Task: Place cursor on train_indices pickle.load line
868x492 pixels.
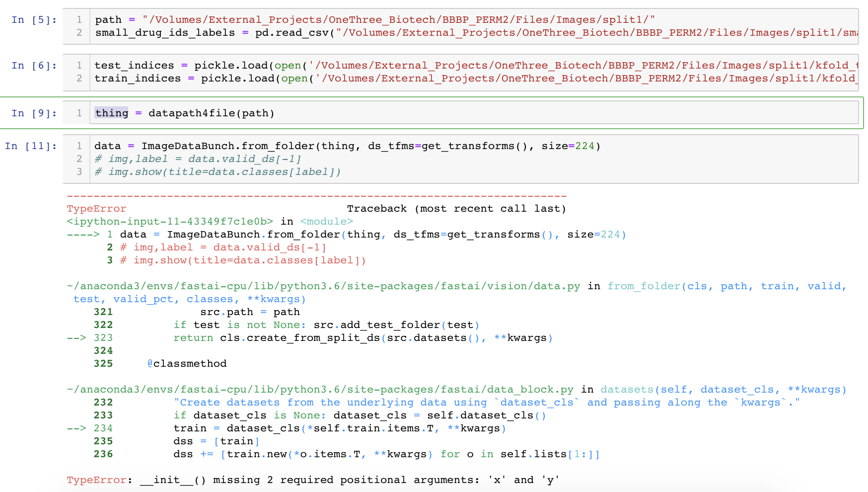Action: (x=447, y=79)
